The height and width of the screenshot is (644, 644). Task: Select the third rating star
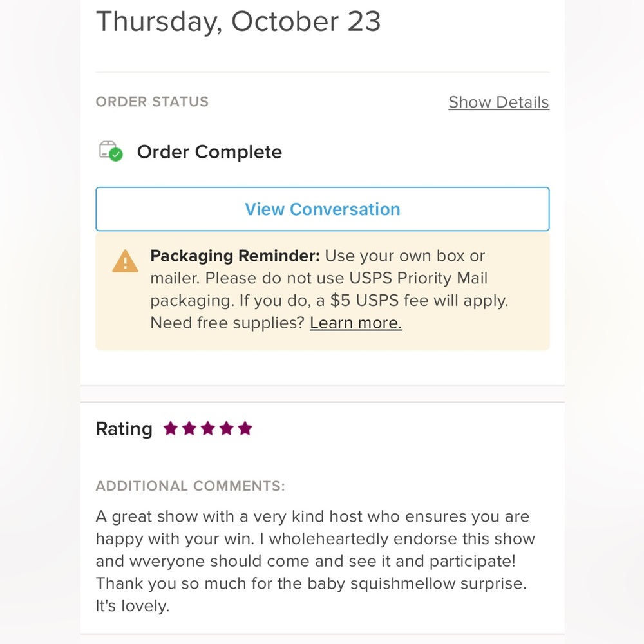[x=207, y=428]
